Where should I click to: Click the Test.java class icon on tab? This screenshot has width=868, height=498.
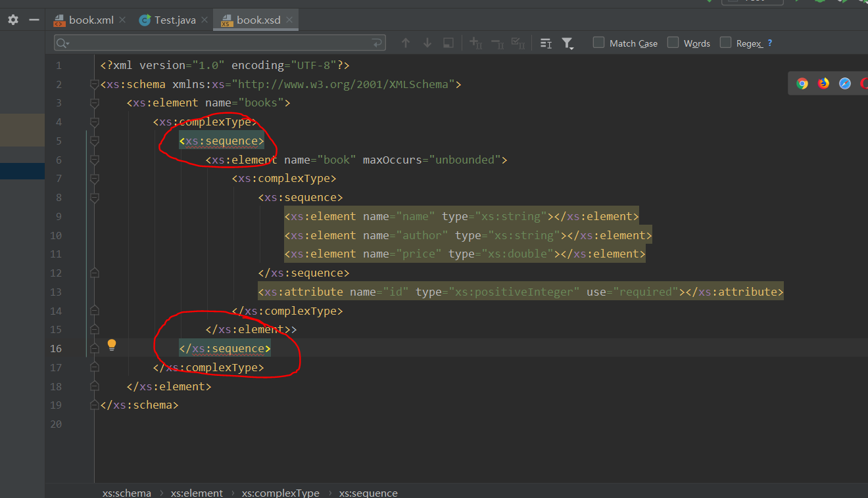pyautogui.click(x=145, y=20)
